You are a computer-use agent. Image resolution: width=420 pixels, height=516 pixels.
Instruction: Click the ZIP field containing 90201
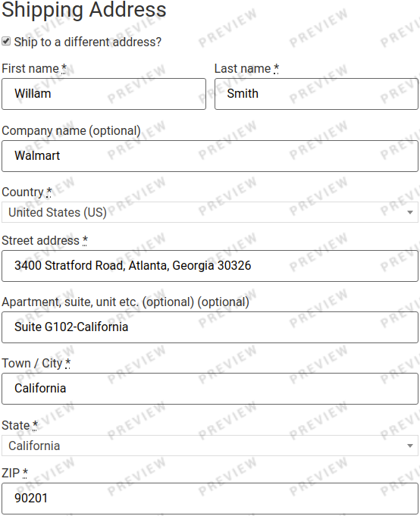pos(210,499)
